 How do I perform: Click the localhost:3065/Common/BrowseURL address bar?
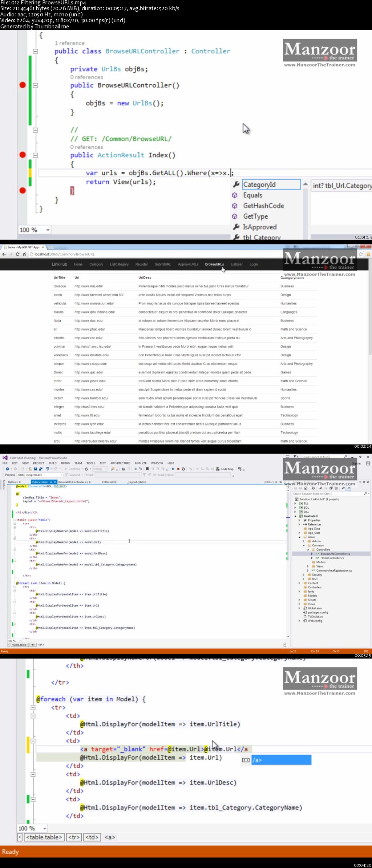pyautogui.click(x=193, y=254)
